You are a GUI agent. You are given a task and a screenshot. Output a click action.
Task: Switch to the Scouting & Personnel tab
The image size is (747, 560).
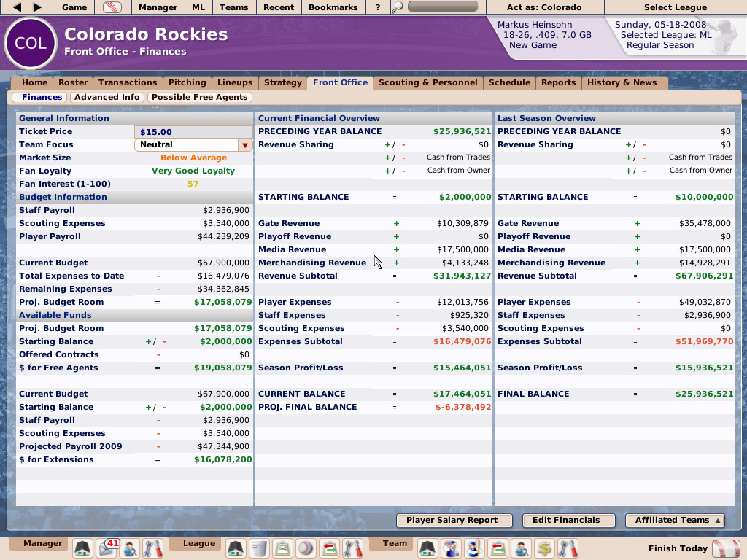click(427, 82)
